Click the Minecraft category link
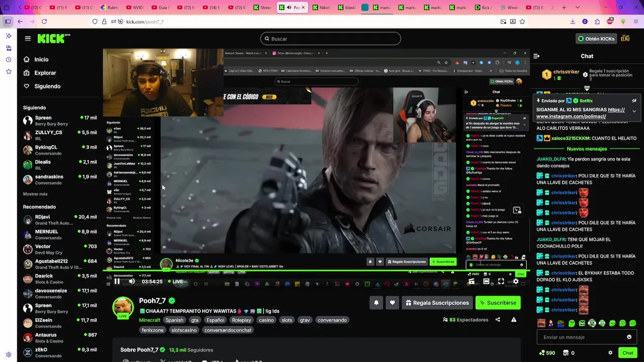Screen dimensions: 644x362 click(149, 320)
